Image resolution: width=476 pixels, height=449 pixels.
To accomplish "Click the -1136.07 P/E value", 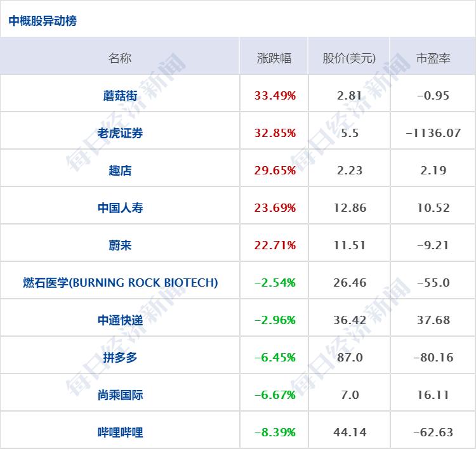I will pyautogui.click(x=433, y=133).
